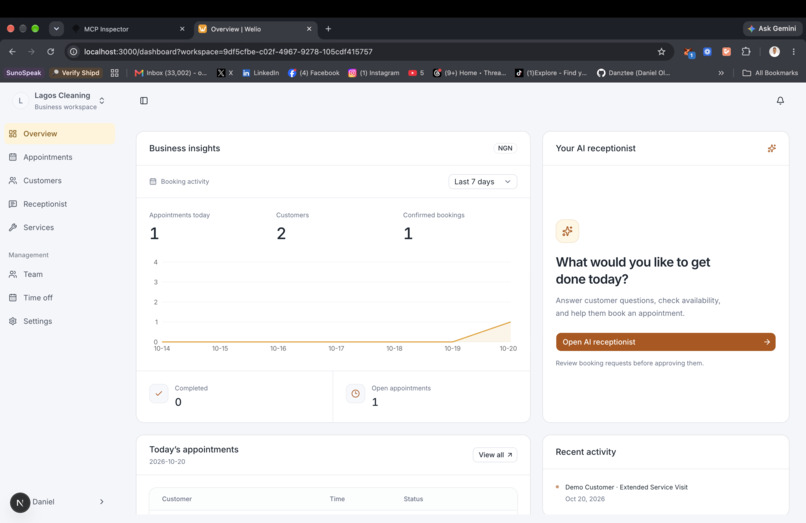Open the LinkedIn bookmark
806x523 pixels.
[261, 73]
